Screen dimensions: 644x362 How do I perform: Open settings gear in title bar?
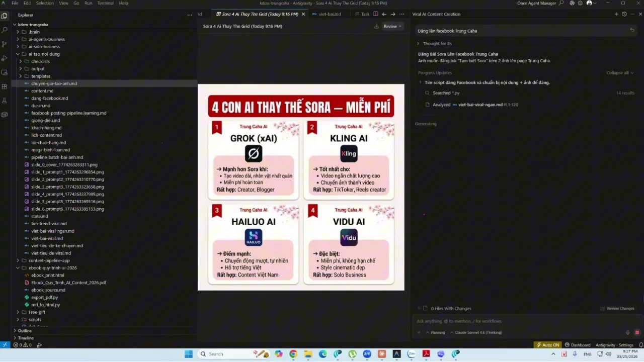click(x=581, y=3)
